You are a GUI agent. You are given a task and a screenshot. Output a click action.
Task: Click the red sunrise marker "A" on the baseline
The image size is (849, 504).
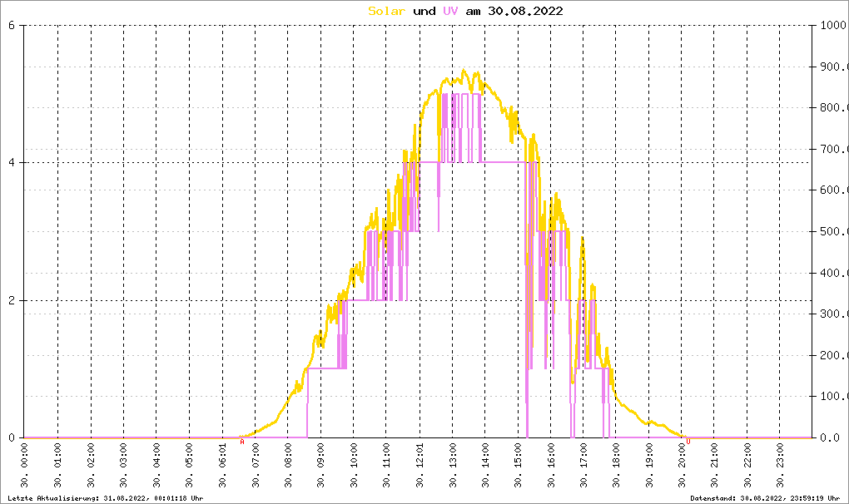242,442
